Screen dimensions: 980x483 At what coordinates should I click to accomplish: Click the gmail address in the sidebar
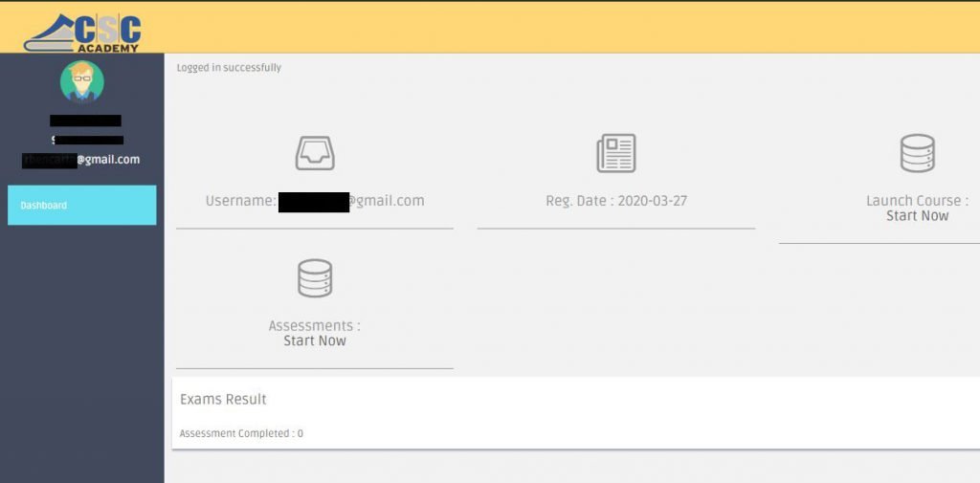(x=81, y=160)
